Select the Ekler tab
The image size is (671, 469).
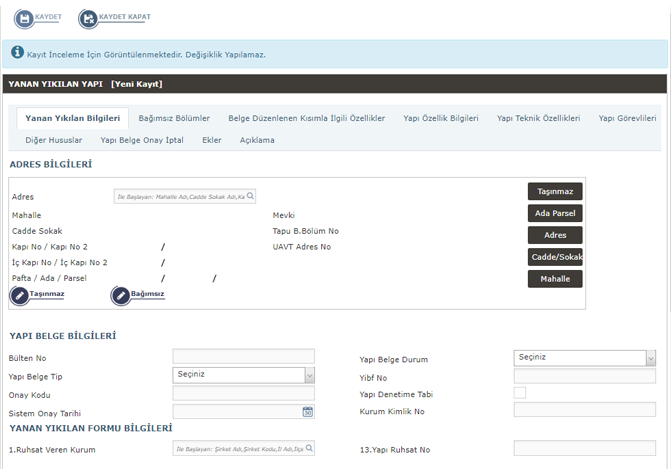211,140
